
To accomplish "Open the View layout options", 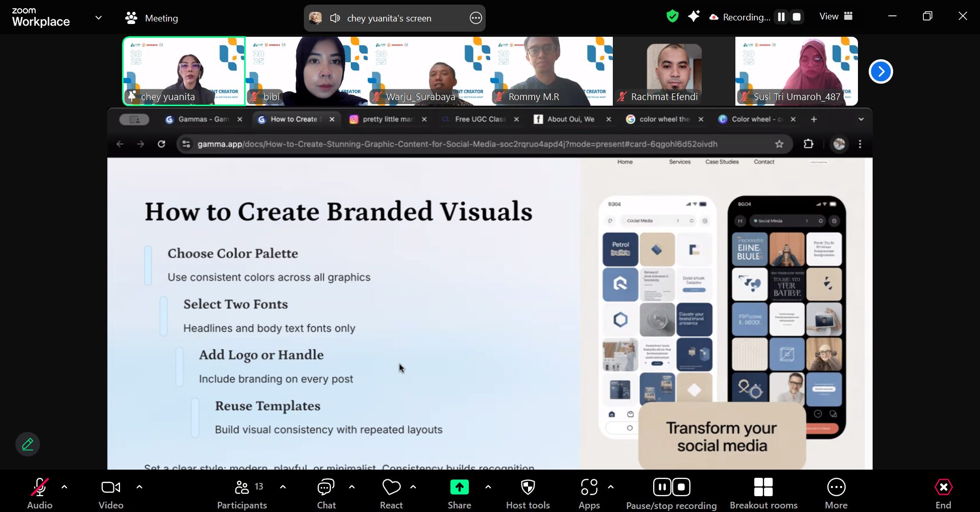I will point(836,16).
